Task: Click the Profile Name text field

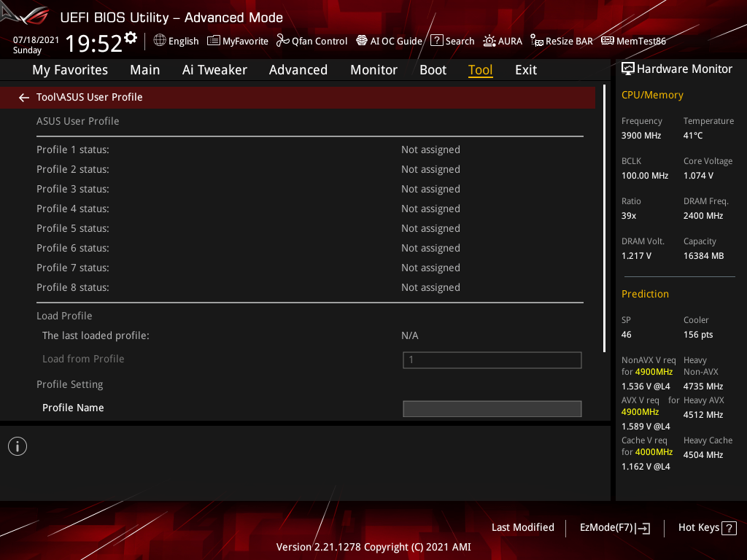Action: [x=492, y=408]
